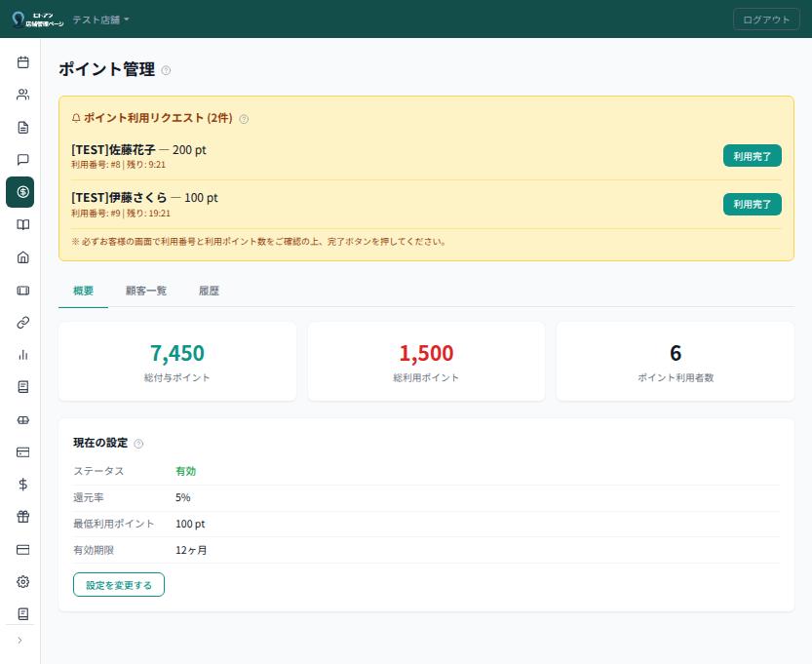Click the 最低利用ポイント label
This screenshot has width=812, height=664.
tap(113, 525)
